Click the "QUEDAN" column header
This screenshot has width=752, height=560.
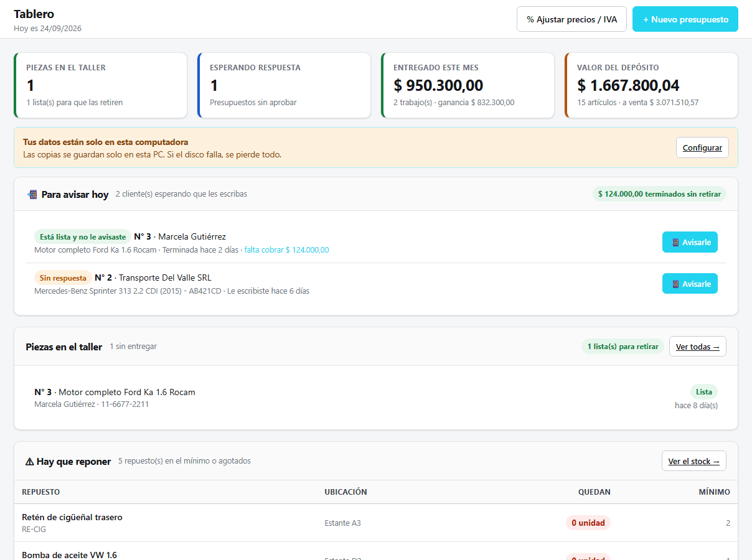coord(594,492)
